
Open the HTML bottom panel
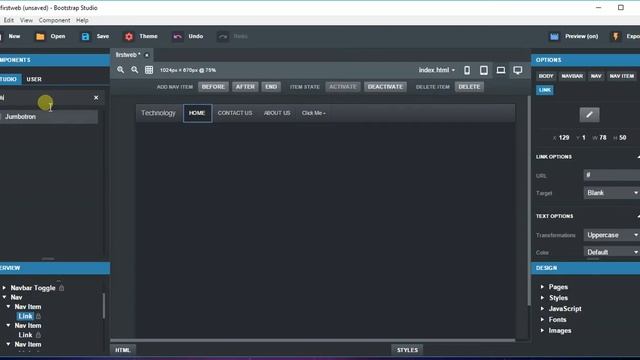(x=122, y=350)
